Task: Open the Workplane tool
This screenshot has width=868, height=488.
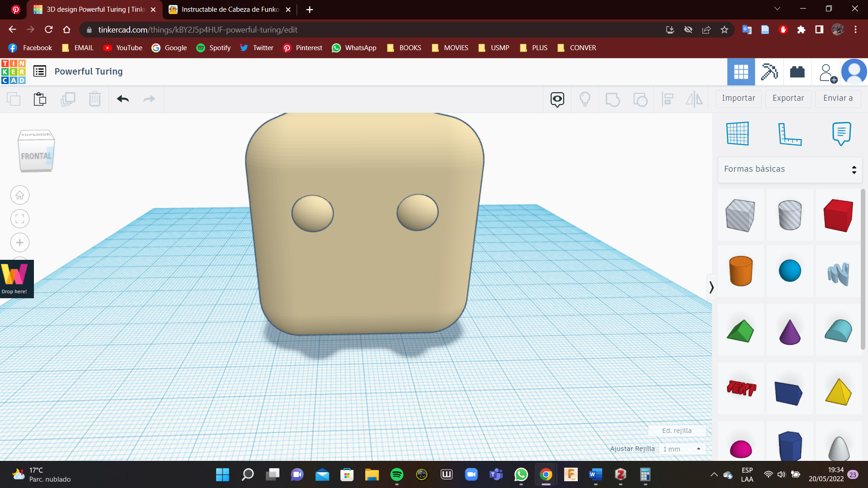Action: 738,134
